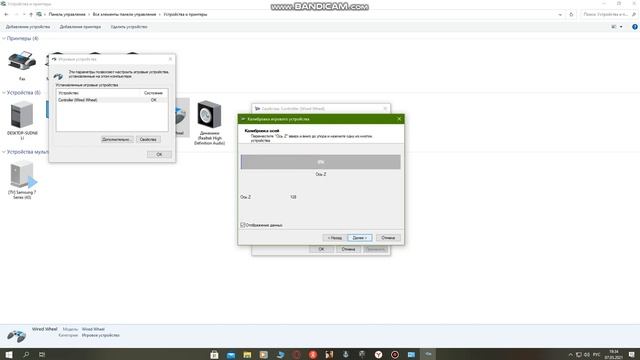Open the Windows Start menu
This screenshot has width=640, height=360.
point(9,354)
